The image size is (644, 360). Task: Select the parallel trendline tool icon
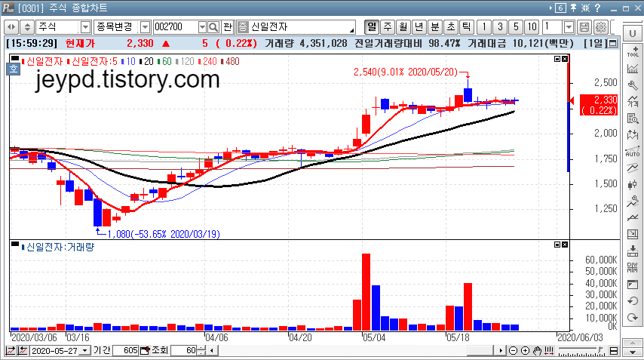633,168
